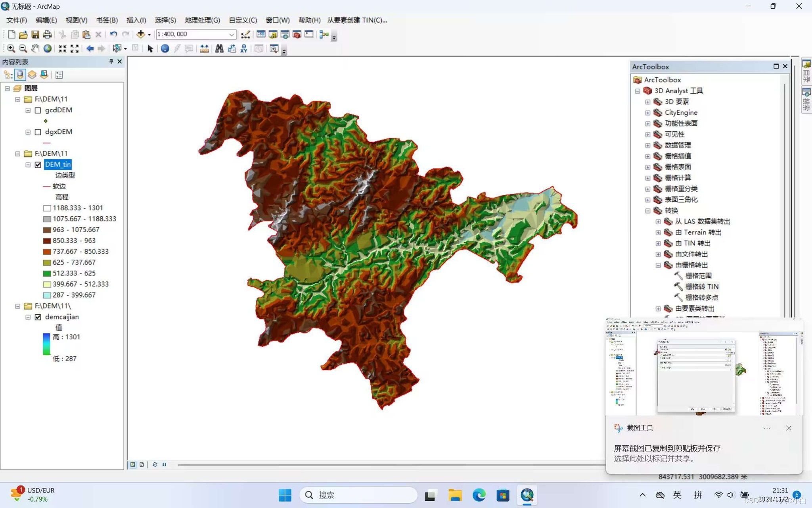
Task: Uncheck the DEM_tin layer visibility
Action: click(x=38, y=165)
